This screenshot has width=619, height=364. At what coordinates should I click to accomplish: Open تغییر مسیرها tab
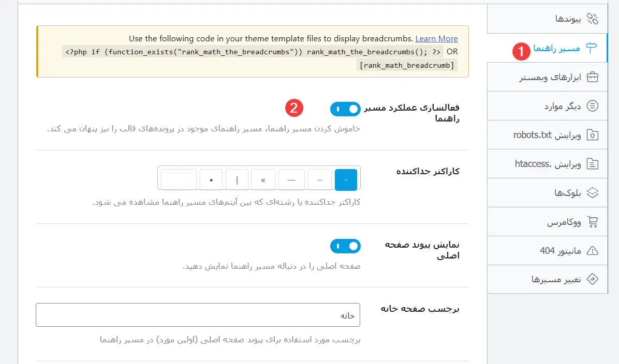(x=547, y=279)
